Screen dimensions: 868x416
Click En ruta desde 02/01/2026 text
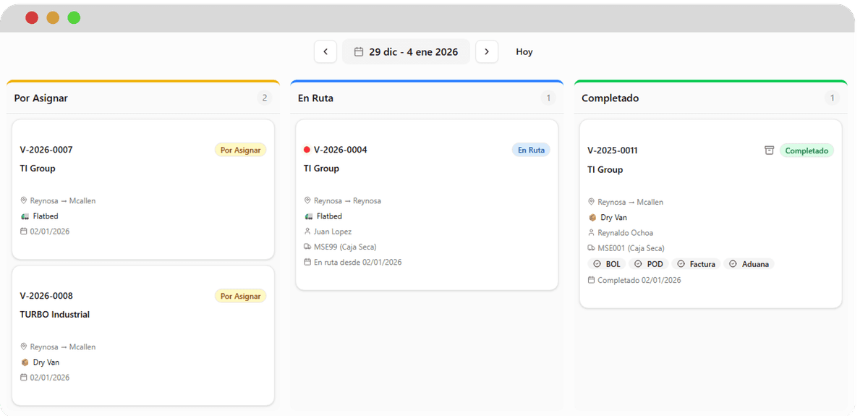(x=358, y=262)
